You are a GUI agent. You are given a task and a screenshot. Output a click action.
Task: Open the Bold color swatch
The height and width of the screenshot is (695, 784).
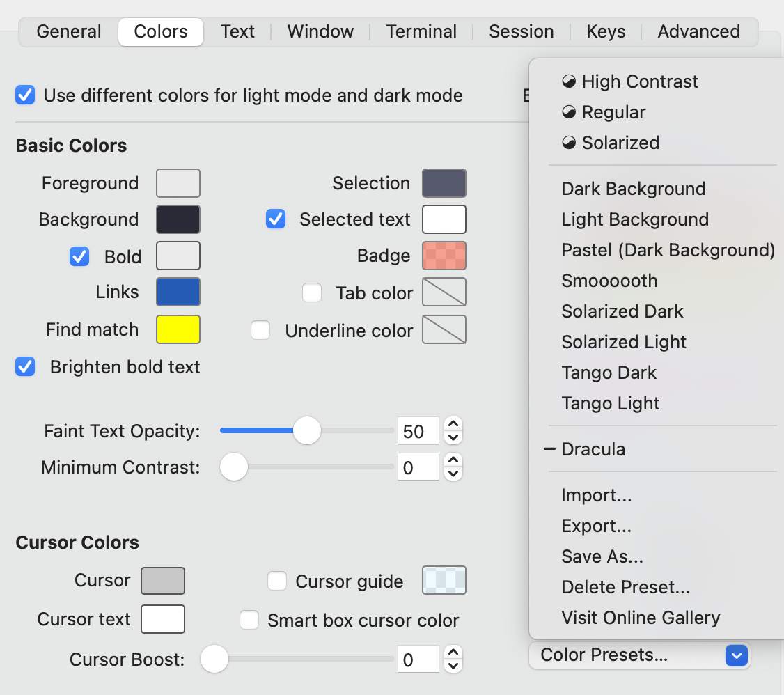[178, 256]
